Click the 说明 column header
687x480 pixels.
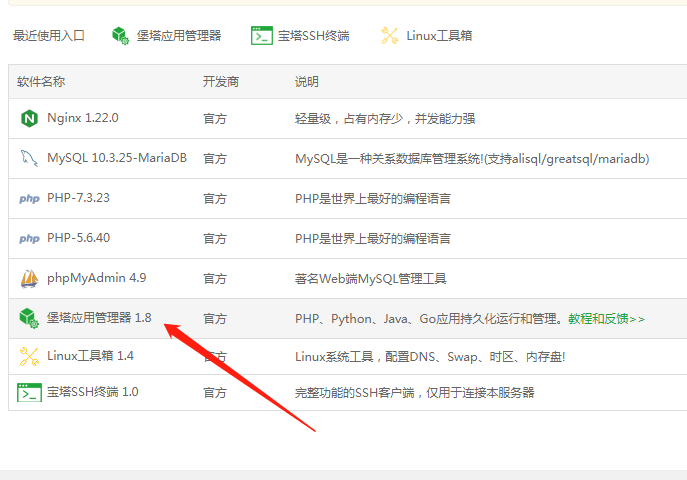[x=307, y=81]
